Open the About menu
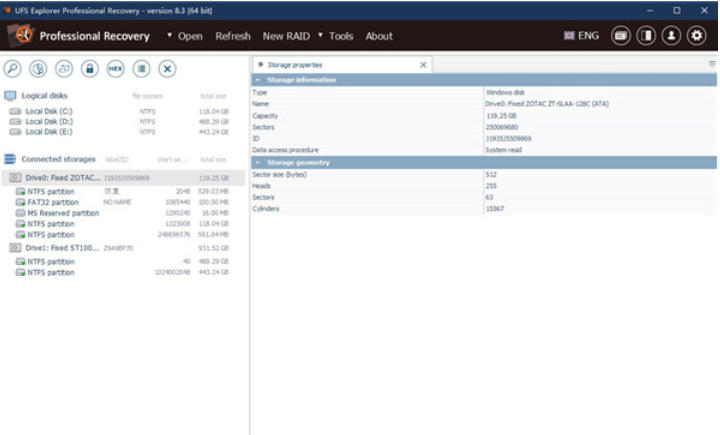 coord(379,36)
